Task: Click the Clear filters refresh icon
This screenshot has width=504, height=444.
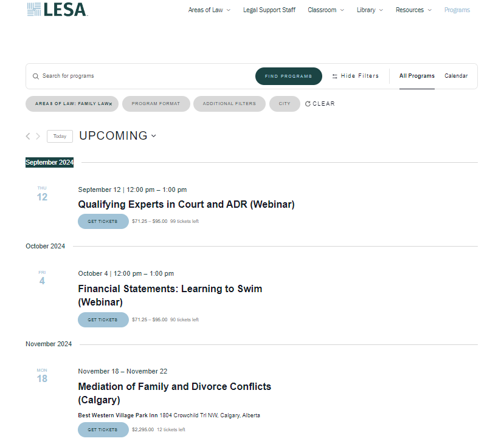Action: [x=308, y=104]
